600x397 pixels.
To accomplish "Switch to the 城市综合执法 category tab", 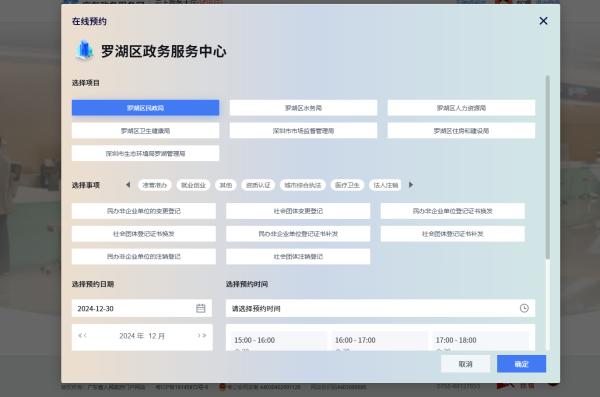I will [x=303, y=185].
